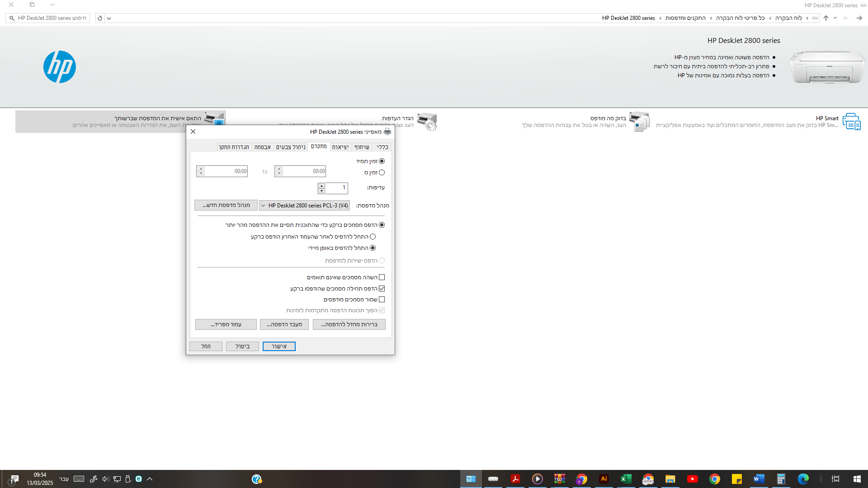Open Adobe Illustrator from the taskbar

[x=604, y=479]
